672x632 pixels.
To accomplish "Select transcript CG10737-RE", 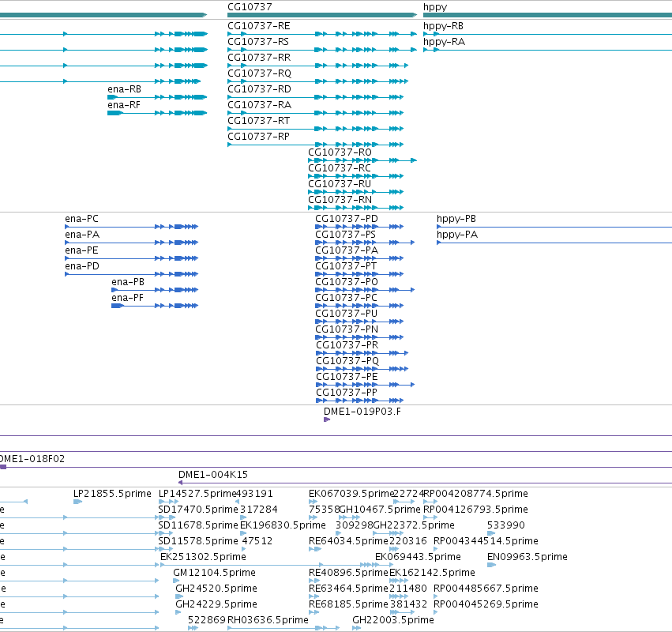I will click(259, 26).
